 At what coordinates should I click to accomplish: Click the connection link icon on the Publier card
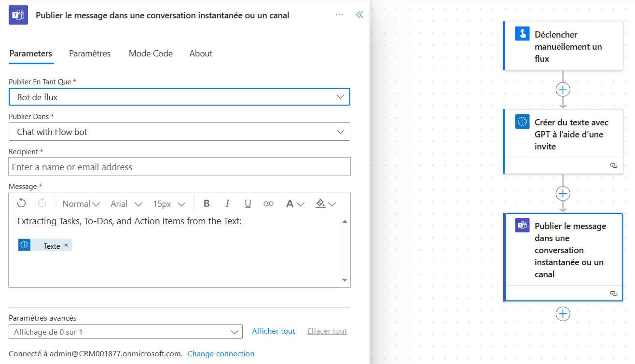coord(614,293)
